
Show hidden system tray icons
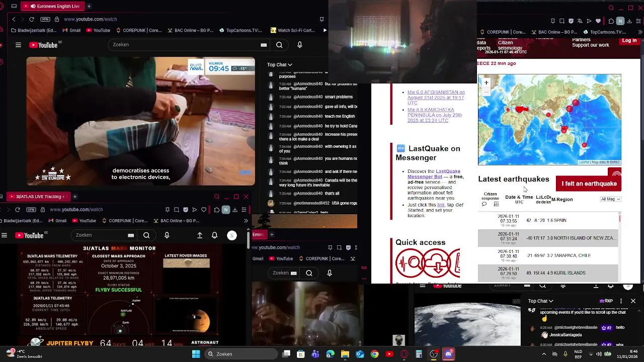[543, 354]
